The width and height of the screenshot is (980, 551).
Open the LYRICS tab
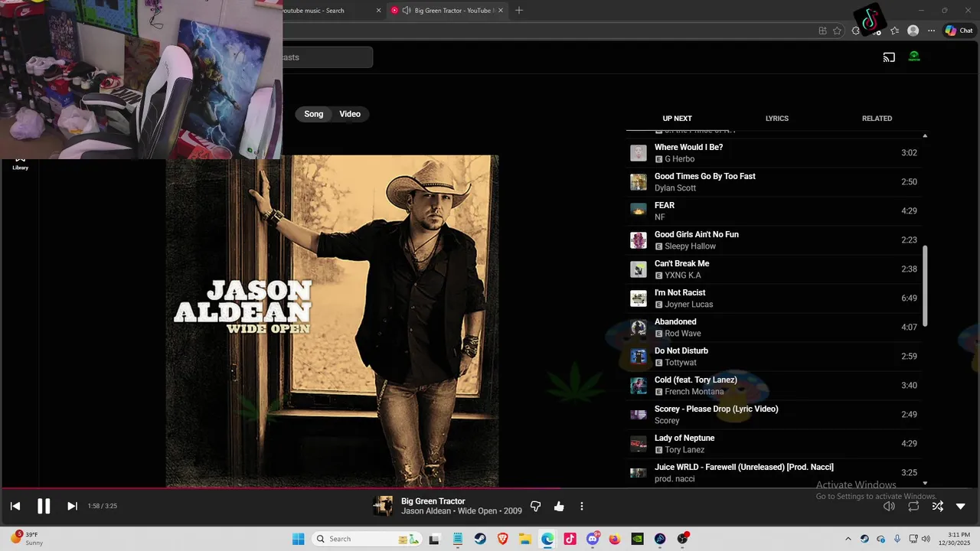click(x=777, y=119)
